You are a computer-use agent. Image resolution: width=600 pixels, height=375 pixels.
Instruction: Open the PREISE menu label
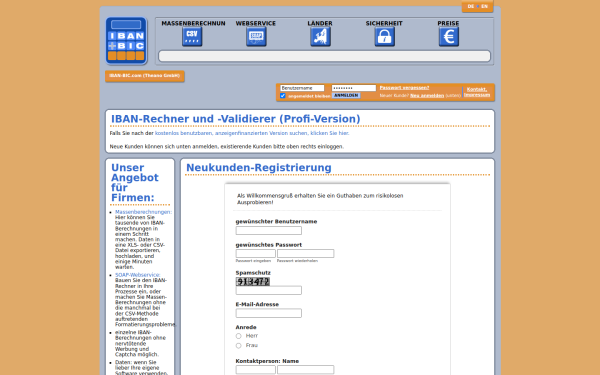[448, 23]
